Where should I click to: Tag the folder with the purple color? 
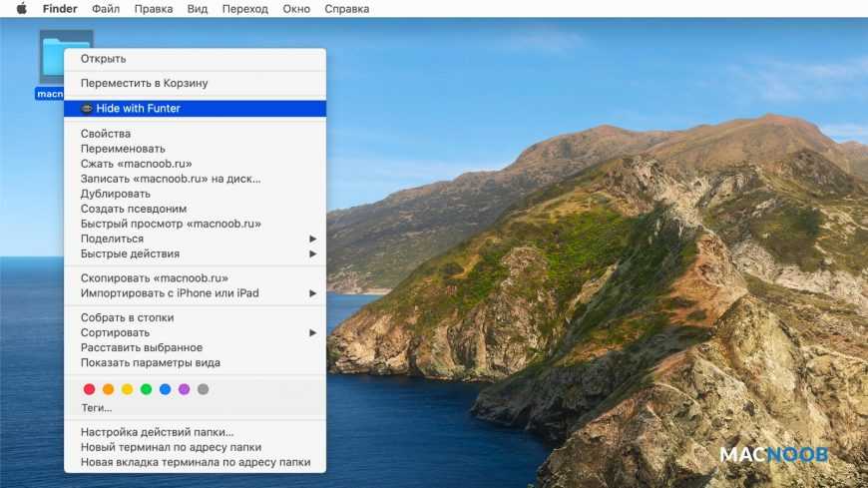click(184, 389)
